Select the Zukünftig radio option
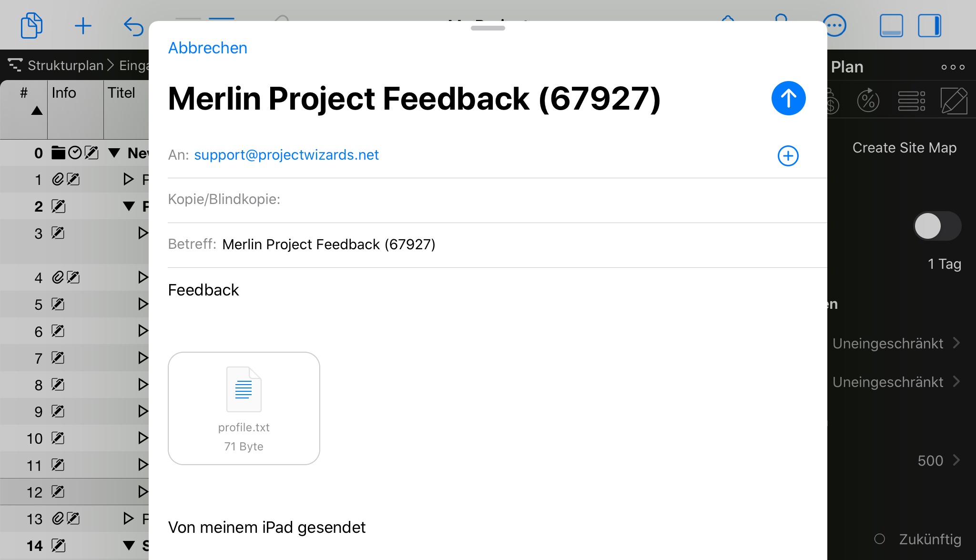 click(x=880, y=539)
